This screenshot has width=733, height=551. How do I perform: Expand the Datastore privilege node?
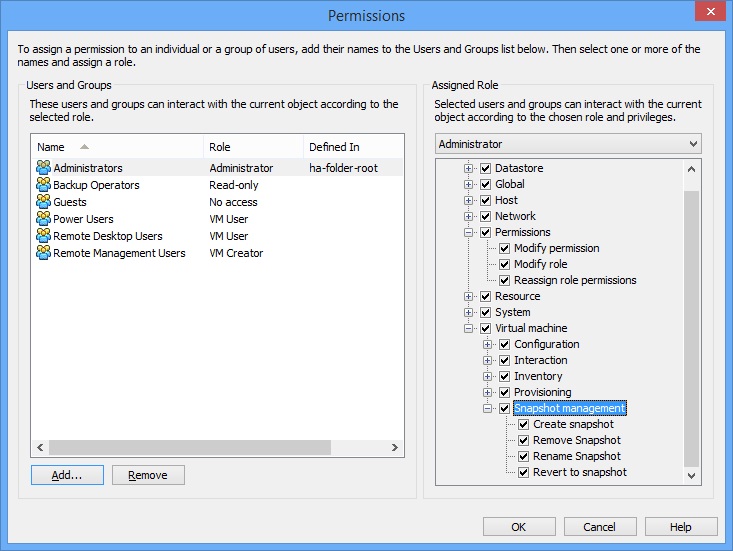[x=468, y=168]
